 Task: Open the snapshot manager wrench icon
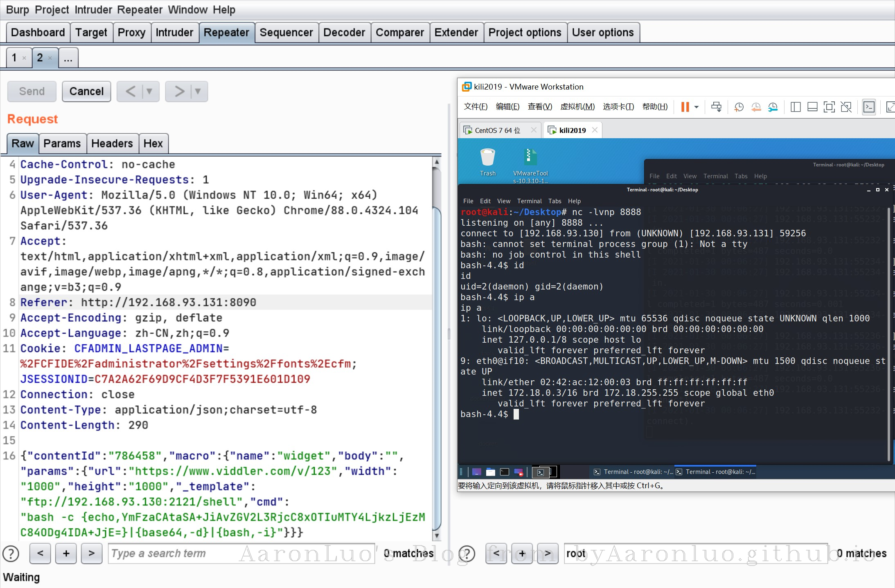(773, 107)
